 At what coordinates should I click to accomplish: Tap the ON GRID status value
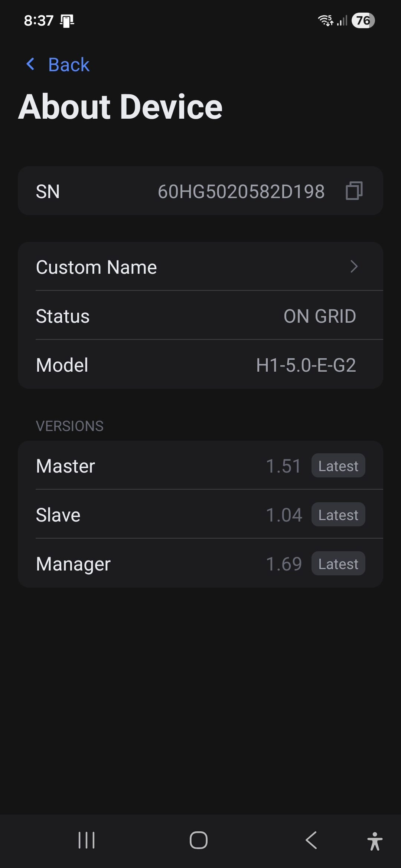pyautogui.click(x=320, y=316)
